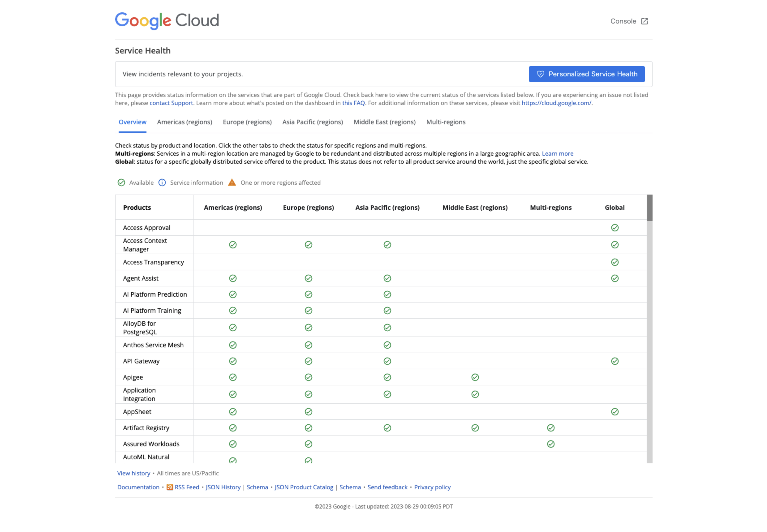Visit the https://cloud.google.com/ link

[x=556, y=103]
